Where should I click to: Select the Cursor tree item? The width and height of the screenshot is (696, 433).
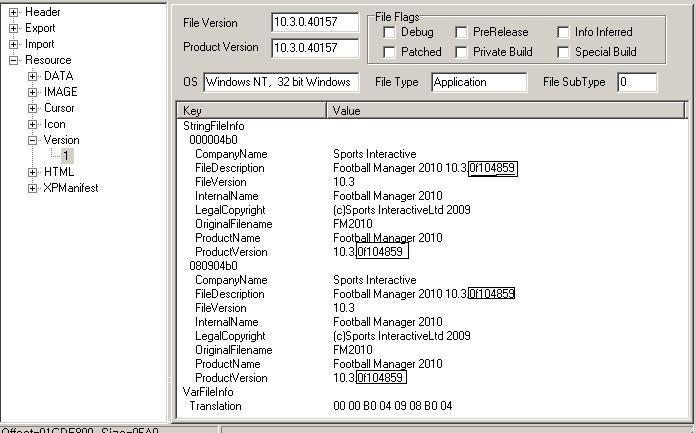click(59, 108)
